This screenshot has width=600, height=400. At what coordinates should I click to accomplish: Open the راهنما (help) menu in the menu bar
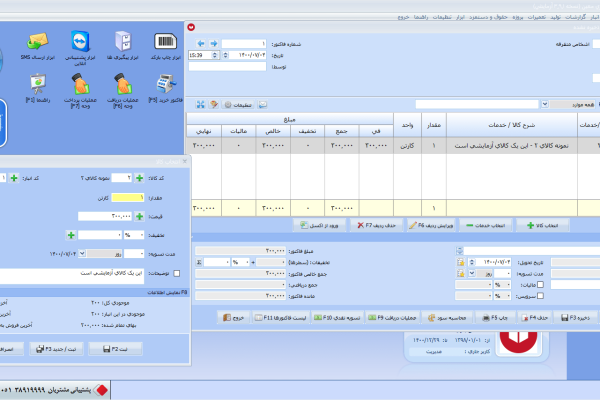[421, 17]
